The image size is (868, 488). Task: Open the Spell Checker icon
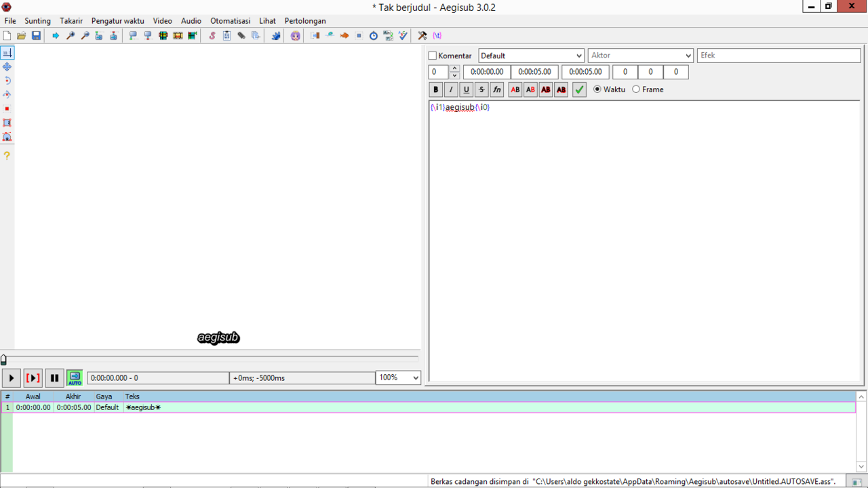click(403, 35)
